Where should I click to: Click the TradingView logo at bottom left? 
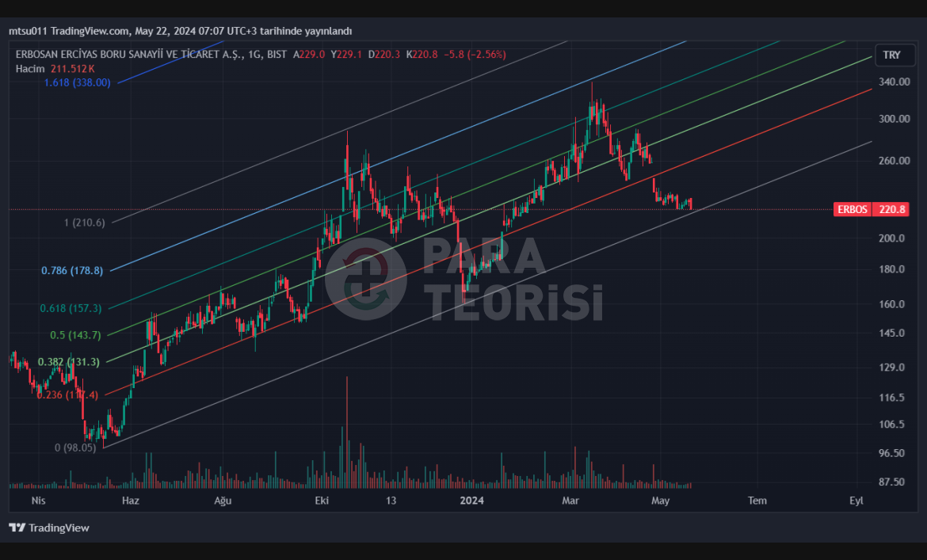point(49,528)
